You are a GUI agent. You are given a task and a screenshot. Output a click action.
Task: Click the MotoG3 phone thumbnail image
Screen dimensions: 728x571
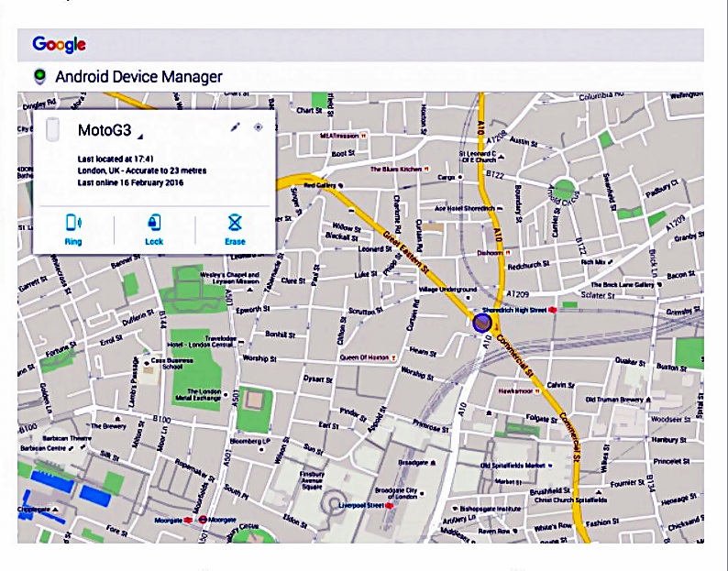coord(53,130)
